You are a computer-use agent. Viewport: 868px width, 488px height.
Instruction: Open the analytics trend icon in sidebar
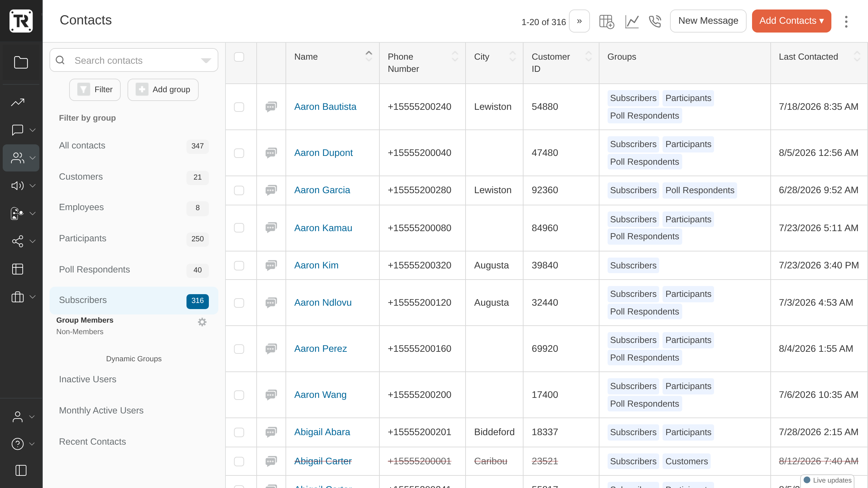coord(18,102)
